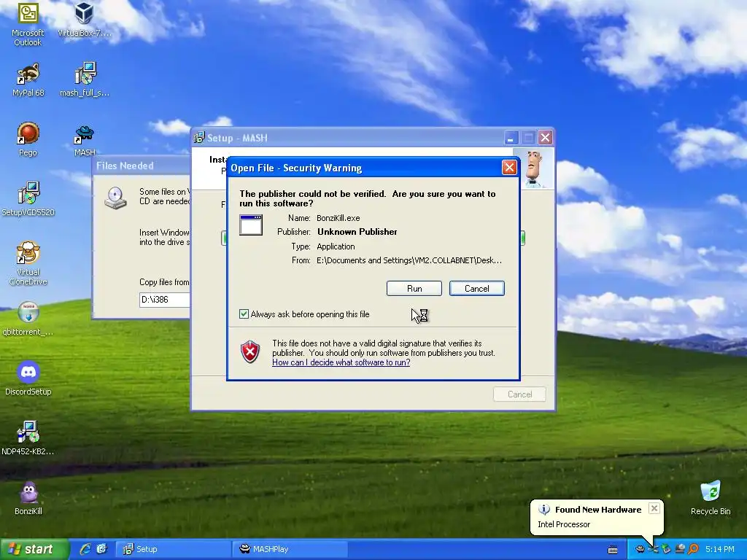Click the BonziKill.exe application file icon
Image resolution: width=747 pixels, height=560 pixels.
pos(251,225)
